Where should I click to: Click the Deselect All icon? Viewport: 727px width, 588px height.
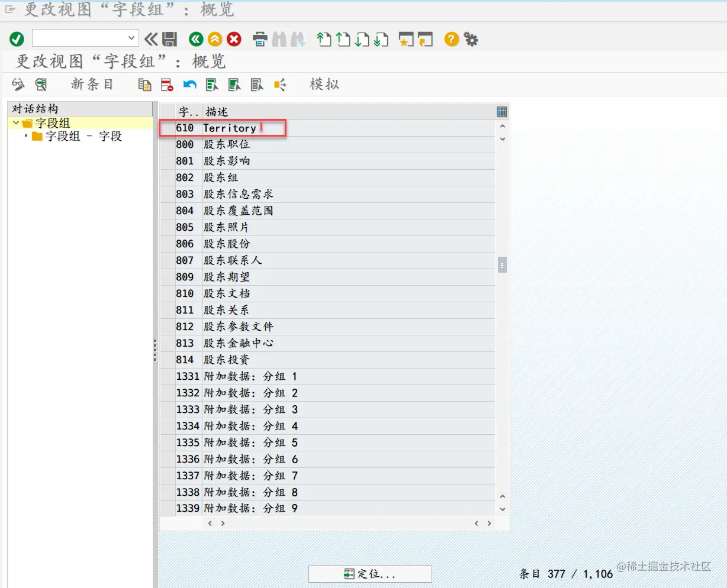pos(257,85)
